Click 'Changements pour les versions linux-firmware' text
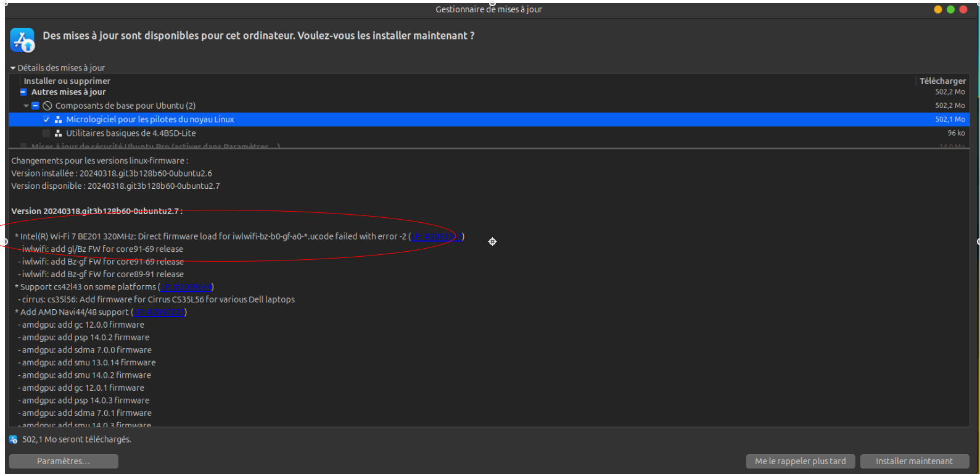The width and height of the screenshot is (980, 474). 99,160
